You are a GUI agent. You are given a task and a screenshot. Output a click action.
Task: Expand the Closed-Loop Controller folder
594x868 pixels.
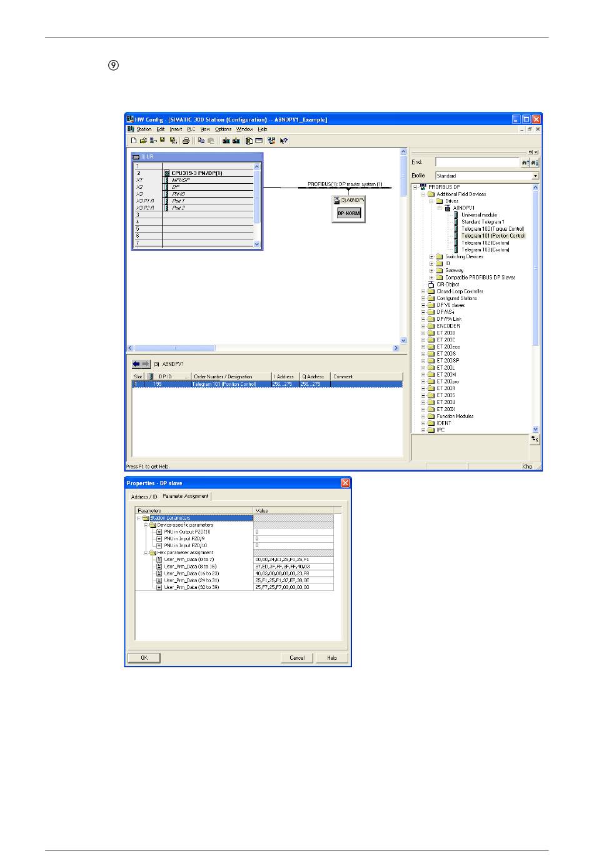pos(423,291)
